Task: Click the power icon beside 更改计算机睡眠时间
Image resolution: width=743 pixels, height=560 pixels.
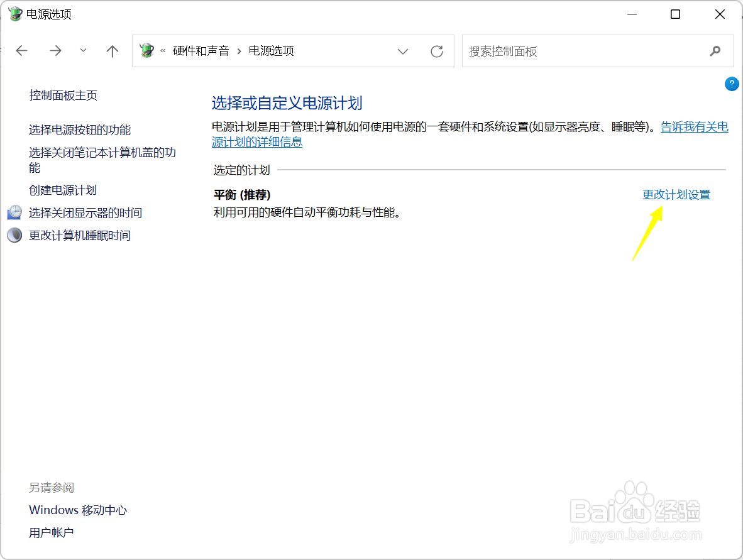Action: (x=14, y=235)
